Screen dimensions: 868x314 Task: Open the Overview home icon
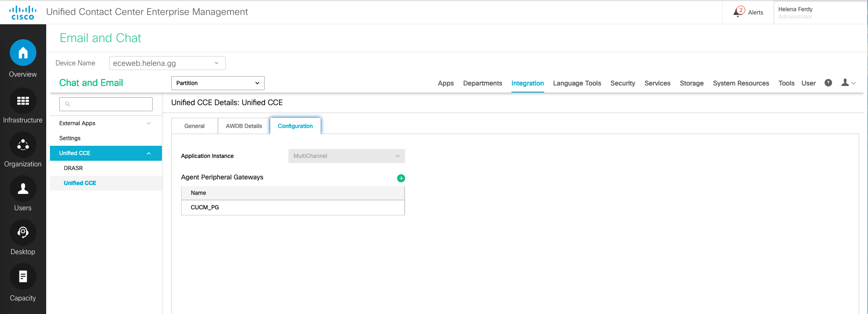[23, 53]
